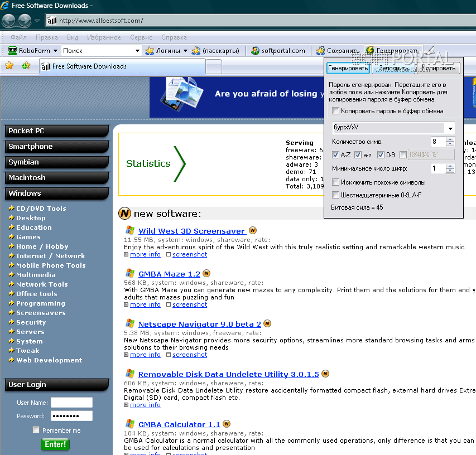Click the Windows logo icon beside GMBA Maze 1.2

click(130, 273)
